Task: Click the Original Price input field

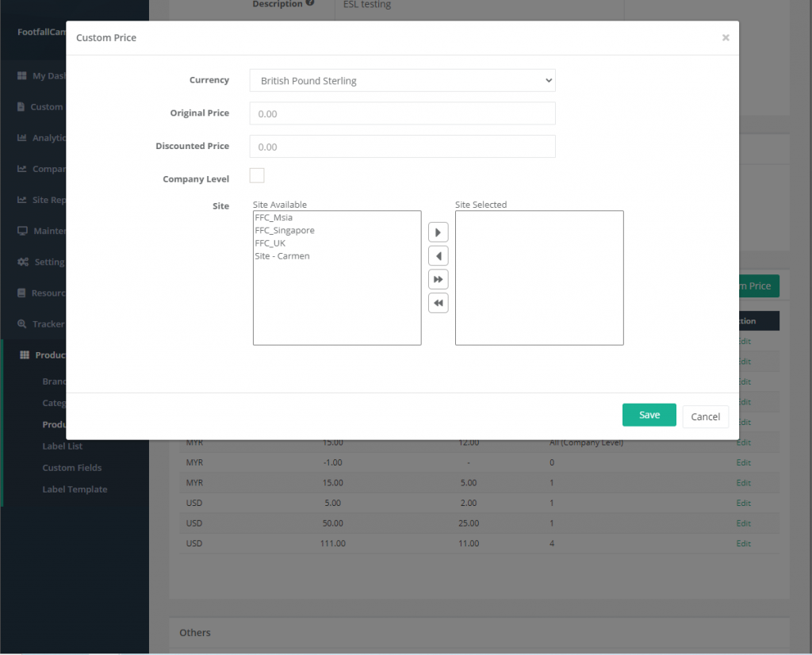Action: coord(402,114)
